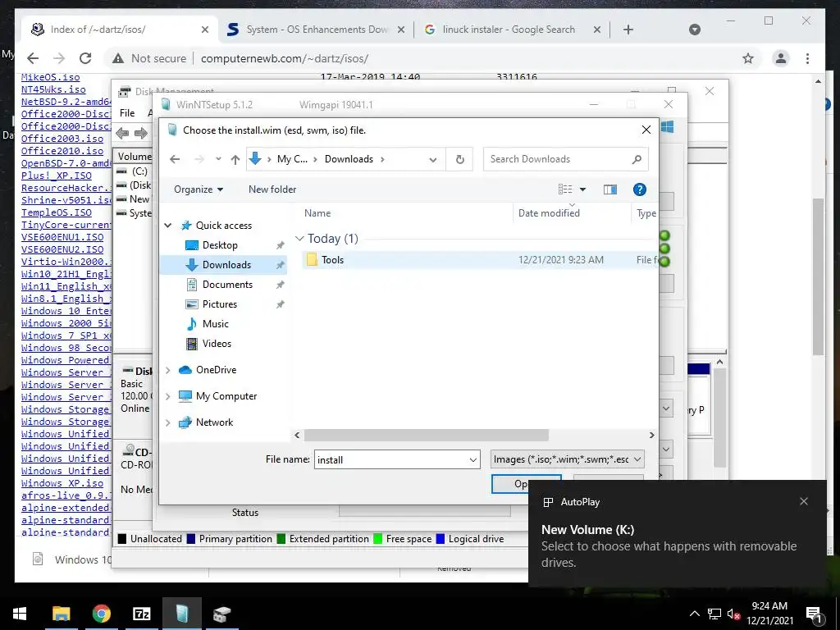Open the Chrome profile icon
The image size is (840, 630).
click(x=781, y=58)
